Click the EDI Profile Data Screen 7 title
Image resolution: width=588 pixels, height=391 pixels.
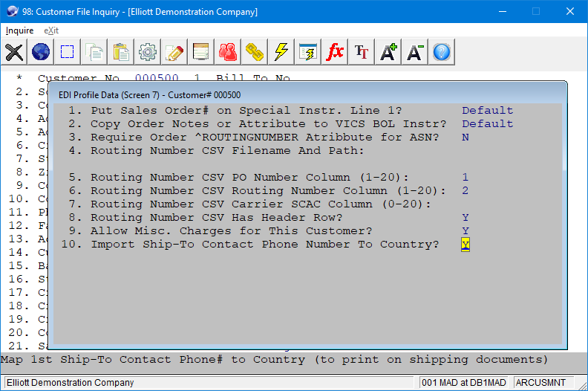(150, 95)
